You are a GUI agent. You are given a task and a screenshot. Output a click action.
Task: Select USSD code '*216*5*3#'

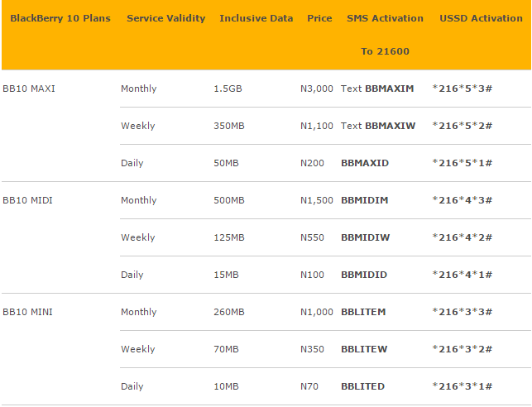(x=463, y=89)
